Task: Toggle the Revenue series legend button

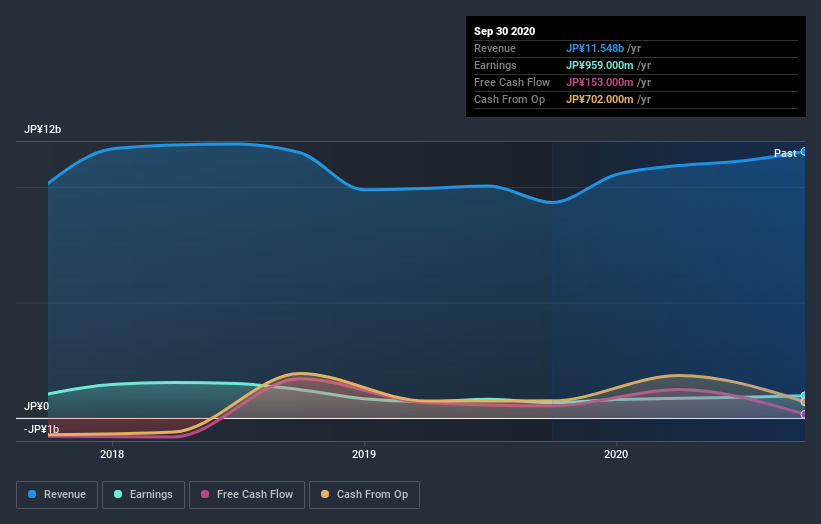Action: [x=57, y=495]
